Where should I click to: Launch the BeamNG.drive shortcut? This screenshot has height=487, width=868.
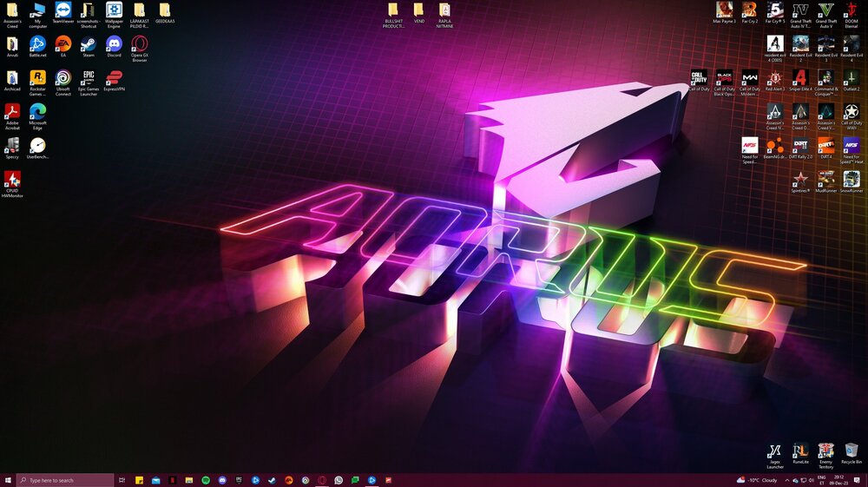coord(775,148)
